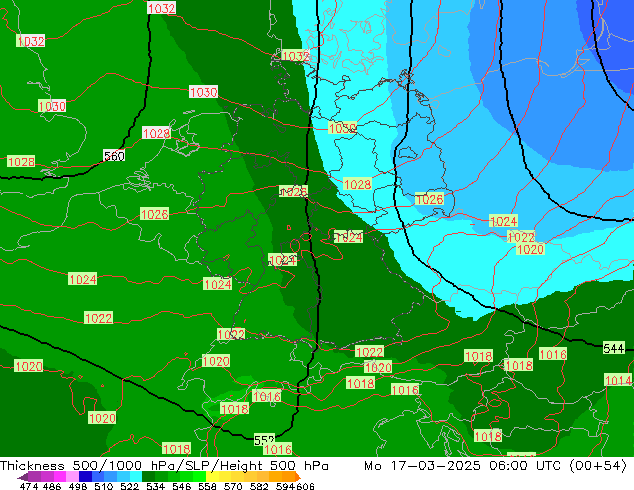Click the white-background 1030 isobar label
Viewport: 634px width, 490px height.
point(203,92)
